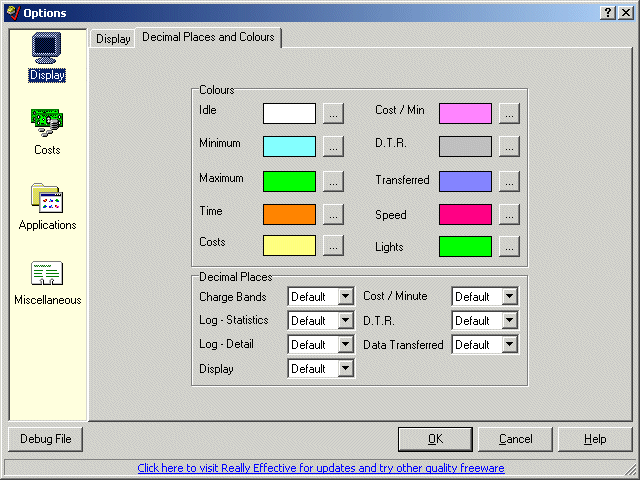
Task: Click the Speed magenta colour swatch
Action: (465, 214)
